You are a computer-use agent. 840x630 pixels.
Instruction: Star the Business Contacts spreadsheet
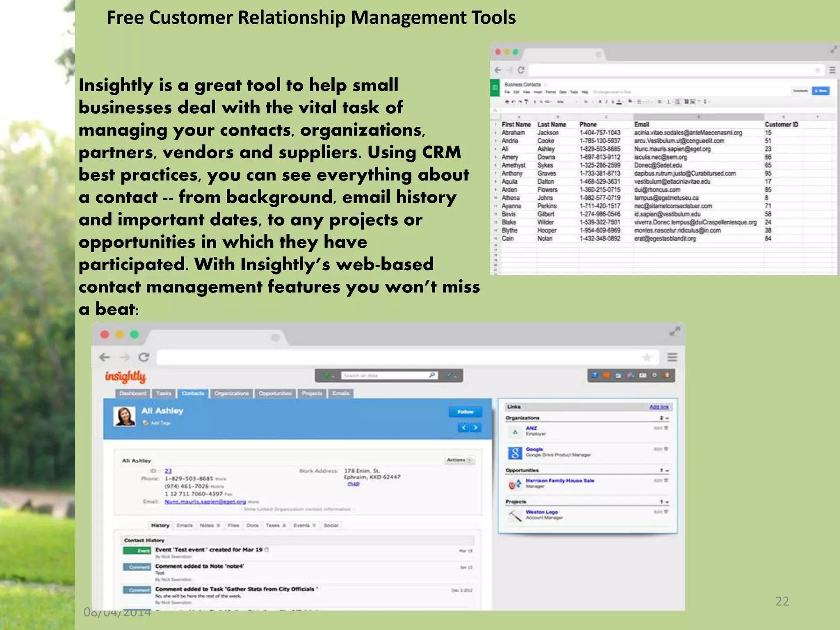pos(546,84)
